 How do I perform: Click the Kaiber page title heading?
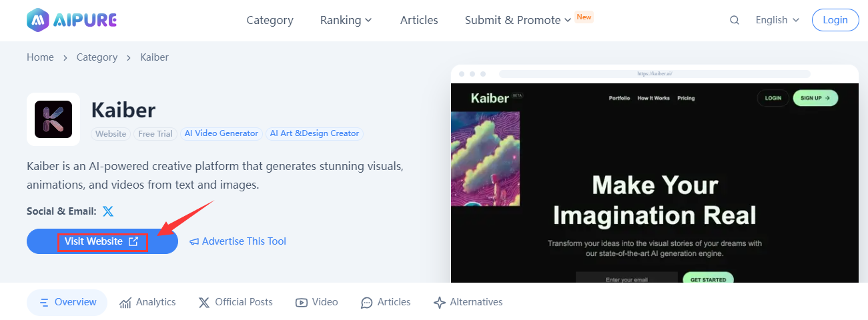(123, 110)
